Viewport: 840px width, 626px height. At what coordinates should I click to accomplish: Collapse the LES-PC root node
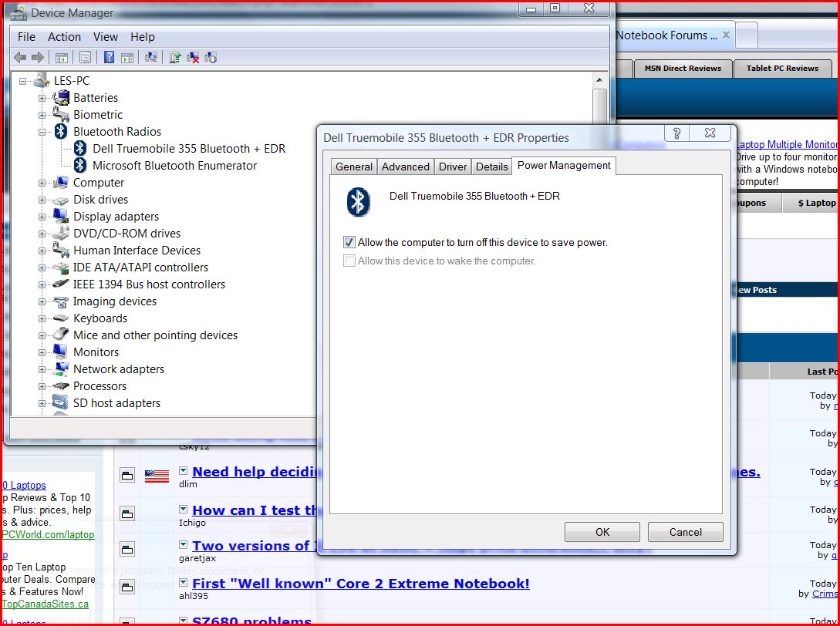[x=22, y=81]
